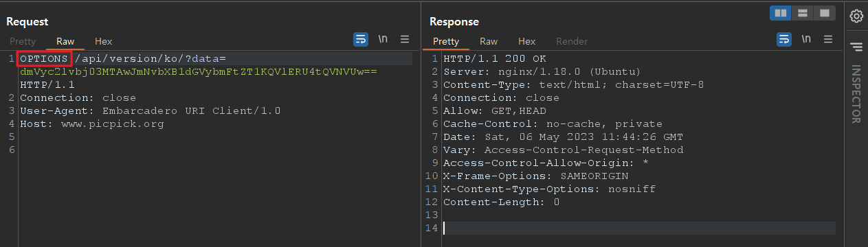
Task: Open the settings gear icon
Action: [856, 16]
